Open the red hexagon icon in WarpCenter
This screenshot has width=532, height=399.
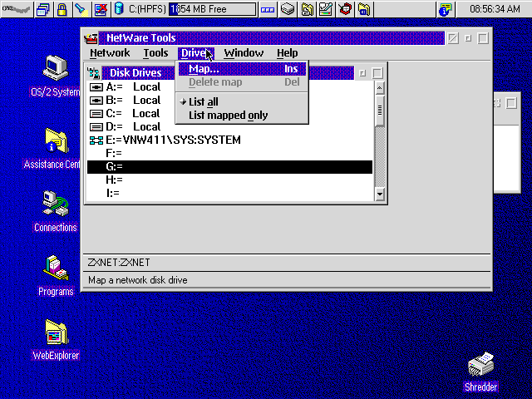[x=345, y=9]
